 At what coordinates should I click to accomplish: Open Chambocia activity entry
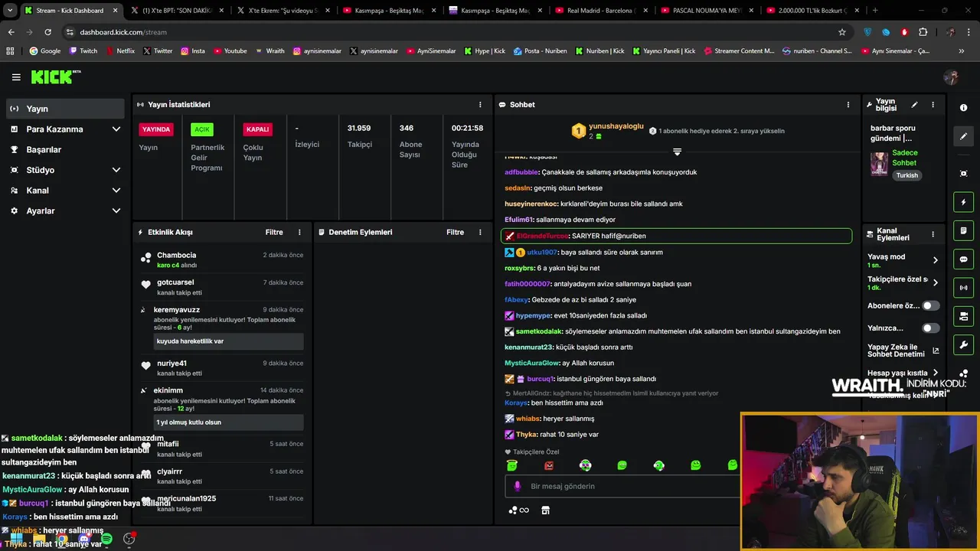pos(221,259)
